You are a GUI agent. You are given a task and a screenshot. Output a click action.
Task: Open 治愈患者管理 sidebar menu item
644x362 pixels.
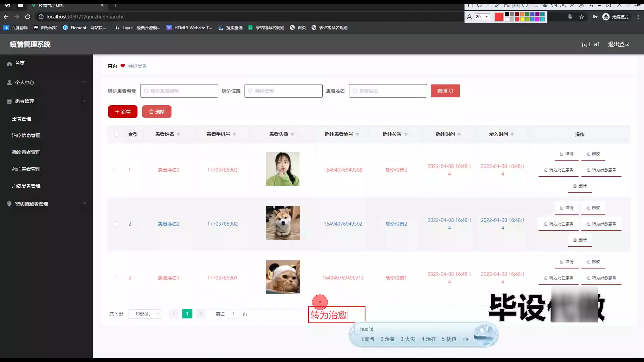(x=26, y=186)
